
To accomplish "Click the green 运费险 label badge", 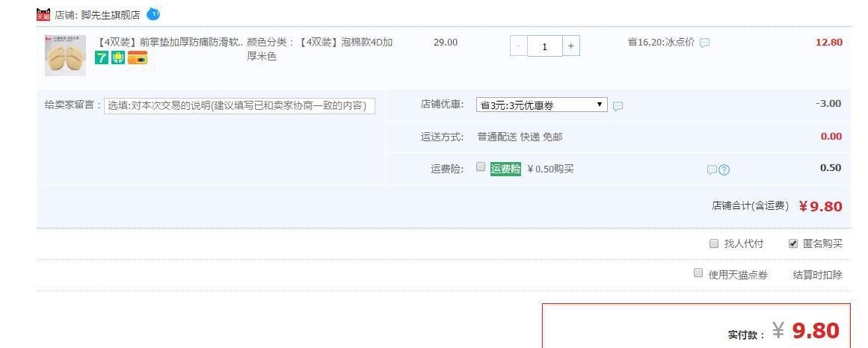I will coord(506,170).
